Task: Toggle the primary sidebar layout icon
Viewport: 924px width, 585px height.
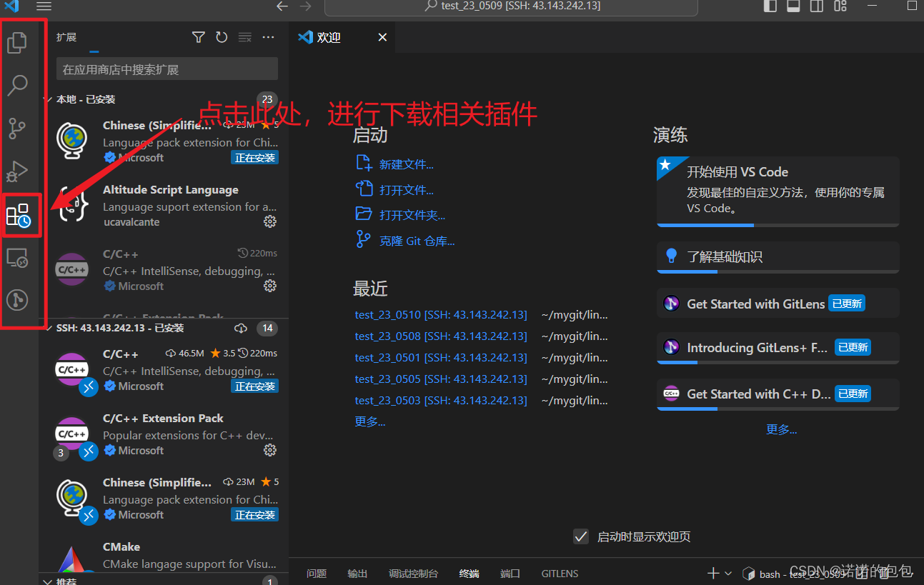Action: [770, 6]
